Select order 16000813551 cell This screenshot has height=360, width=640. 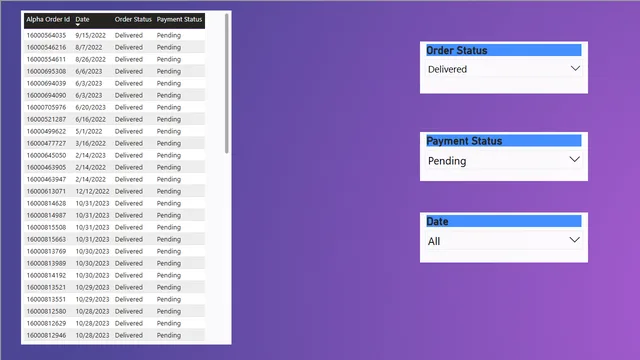pos(46,300)
